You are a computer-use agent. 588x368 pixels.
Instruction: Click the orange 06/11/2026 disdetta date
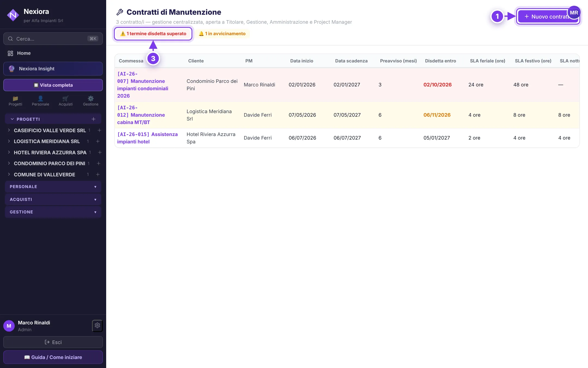[437, 115]
